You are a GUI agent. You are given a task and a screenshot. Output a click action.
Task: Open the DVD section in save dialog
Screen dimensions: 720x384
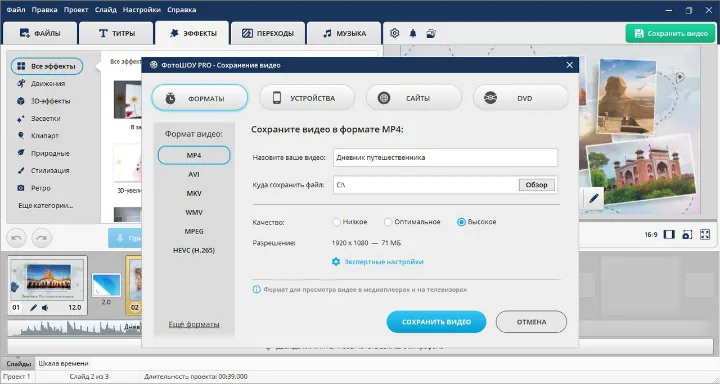coord(521,98)
